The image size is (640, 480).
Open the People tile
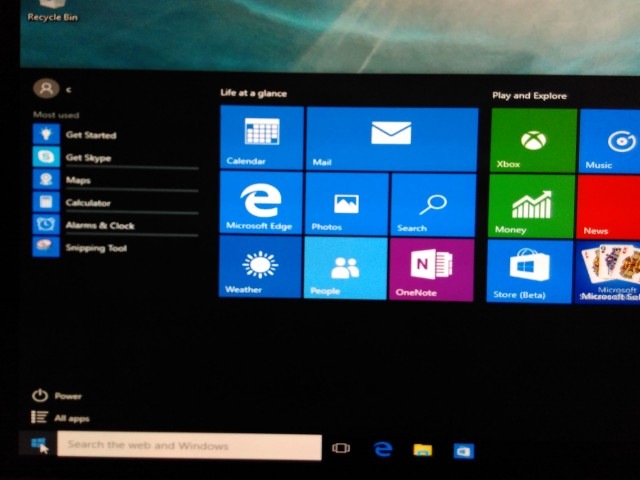[346, 268]
